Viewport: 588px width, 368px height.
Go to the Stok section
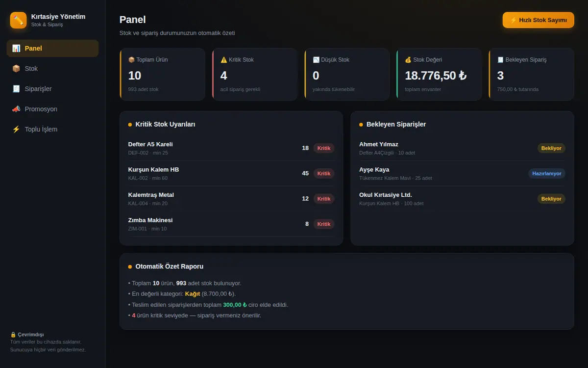point(52,69)
